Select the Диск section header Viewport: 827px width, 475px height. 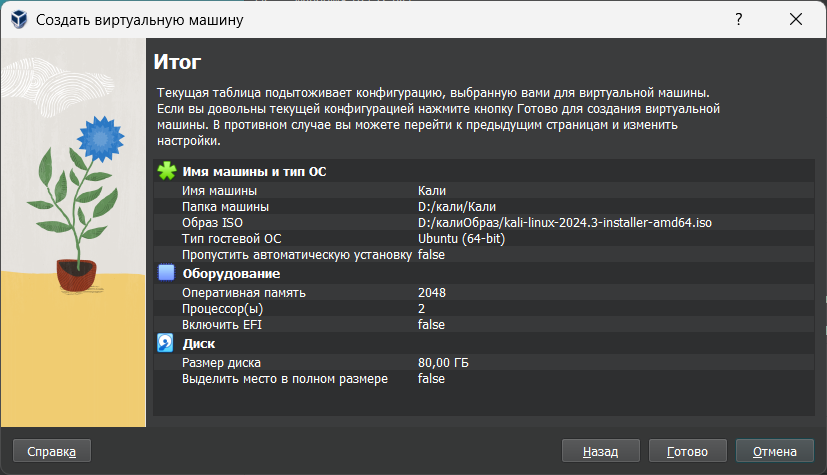point(198,344)
